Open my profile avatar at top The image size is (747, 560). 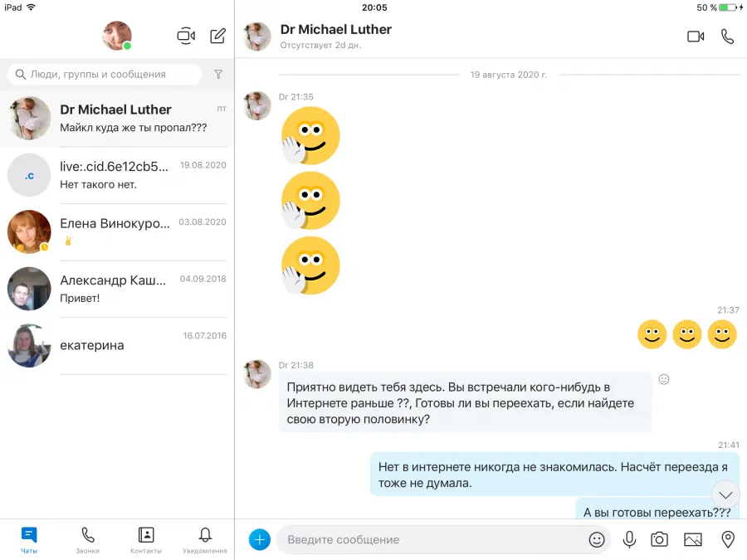[x=117, y=36]
